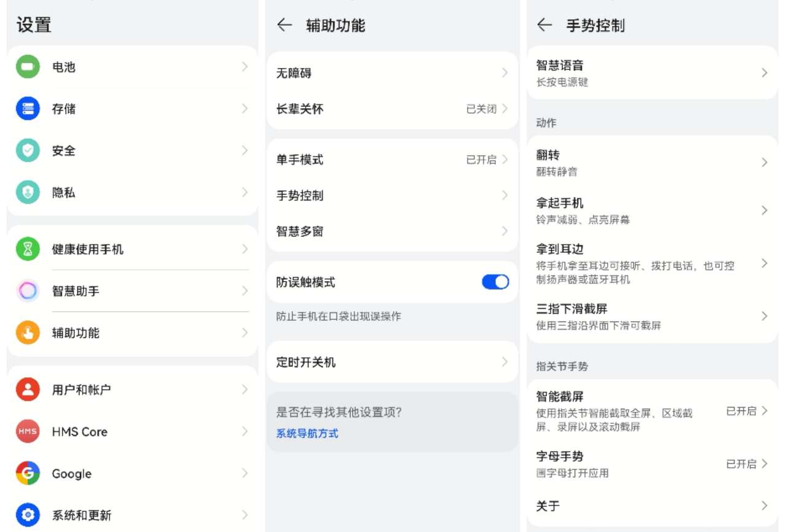785x532 pixels.
Task: Click the Smart Assistant (智慧助手) icon
Action: (x=27, y=291)
